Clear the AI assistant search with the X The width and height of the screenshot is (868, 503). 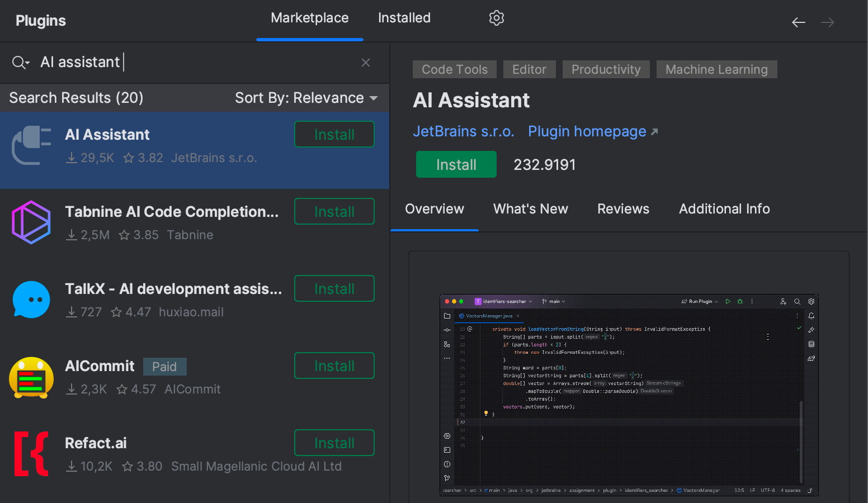coord(366,62)
